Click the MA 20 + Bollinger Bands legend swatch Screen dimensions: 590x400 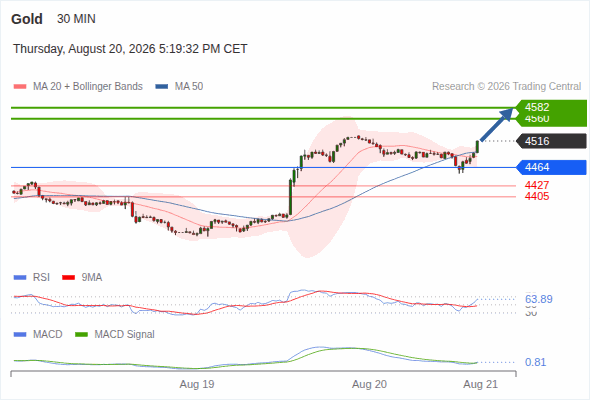point(20,87)
